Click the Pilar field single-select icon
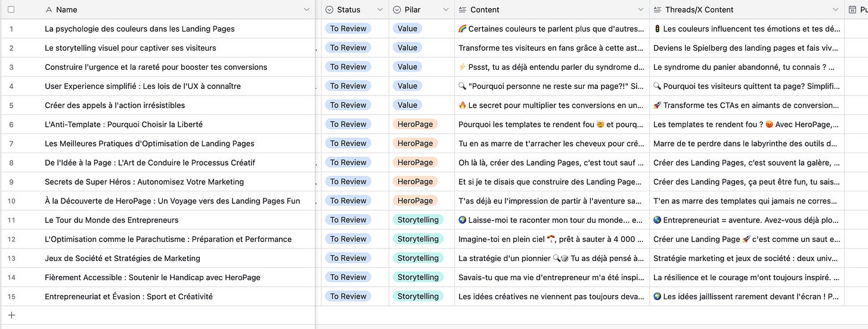This screenshot has width=868, height=329. 397,10
